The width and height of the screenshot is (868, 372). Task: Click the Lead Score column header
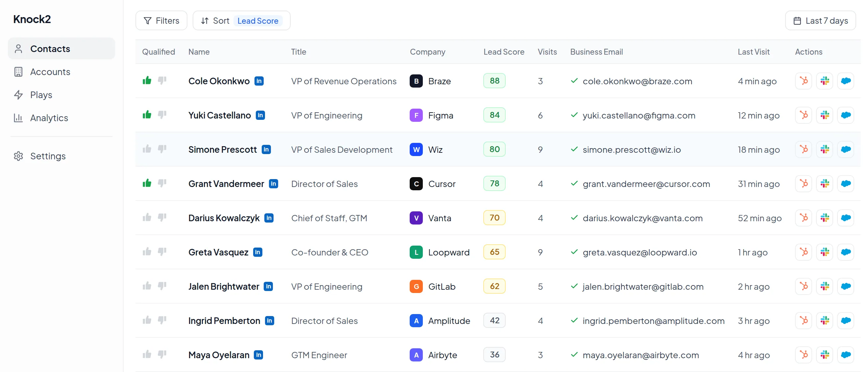[504, 52]
